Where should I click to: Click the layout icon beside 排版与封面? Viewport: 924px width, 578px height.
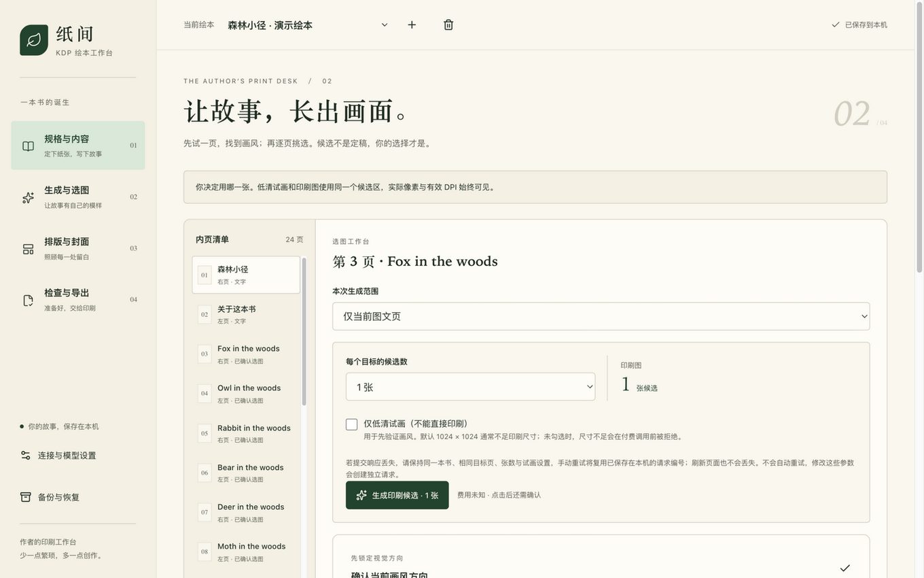[28, 249]
